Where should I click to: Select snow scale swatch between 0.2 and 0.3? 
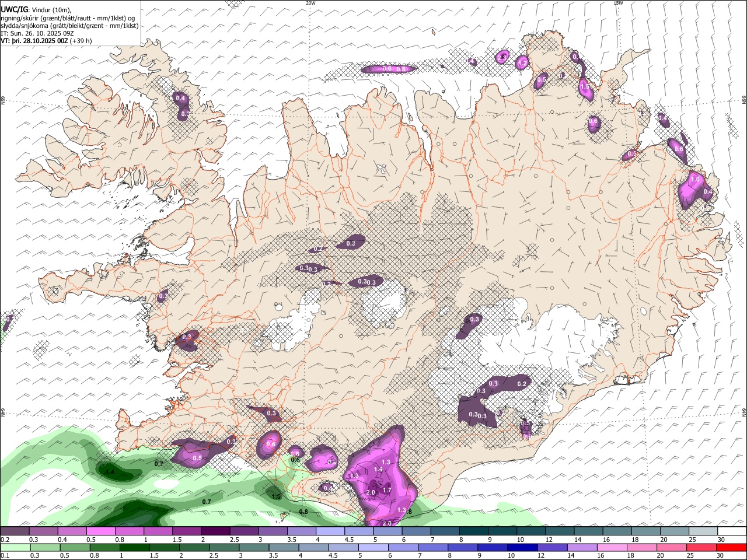click(x=15, y=531)
